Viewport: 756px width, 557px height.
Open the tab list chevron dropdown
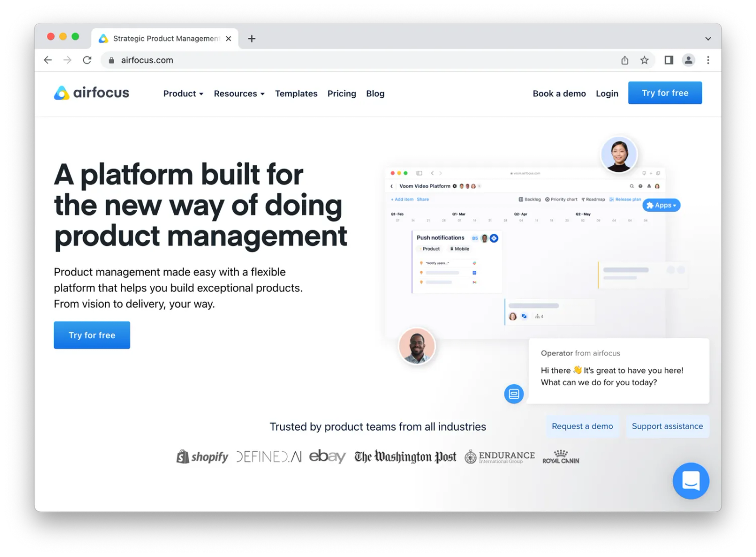point(708,39)
